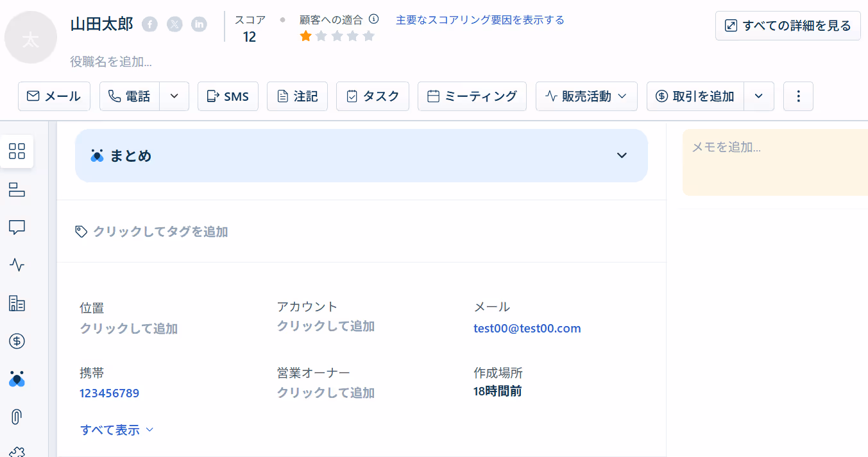Screen dimensions: 868x457
Task: Click the タスク button
Action: tap(373, 96)
